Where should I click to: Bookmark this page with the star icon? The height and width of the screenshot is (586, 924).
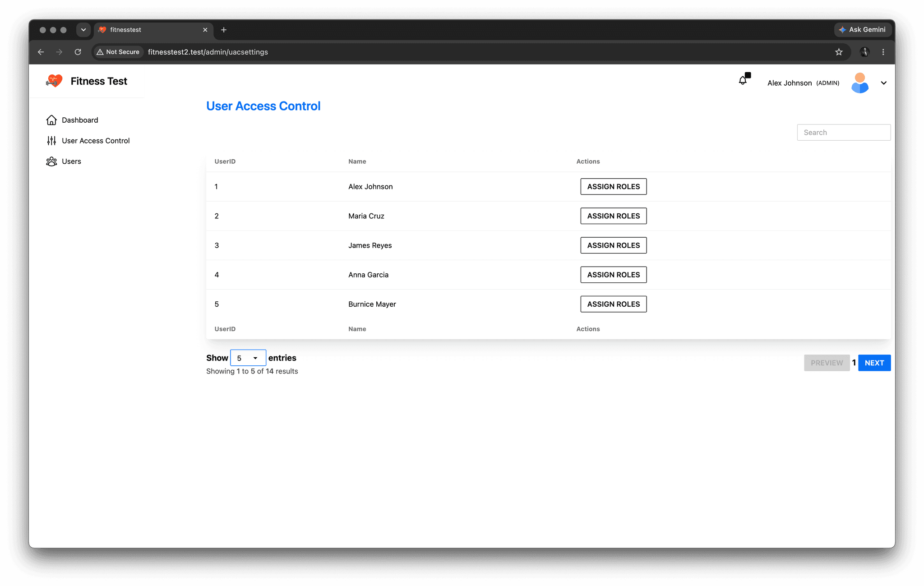pos(839,52)
